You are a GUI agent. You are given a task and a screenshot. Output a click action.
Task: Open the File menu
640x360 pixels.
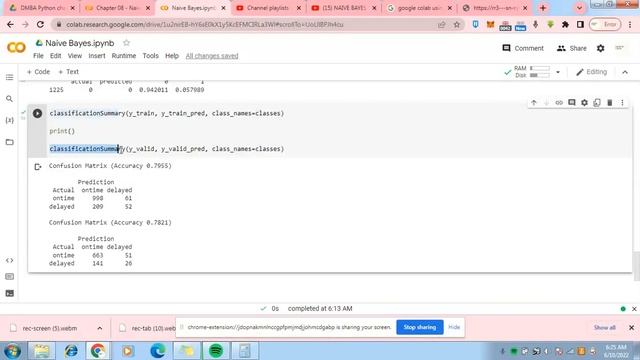[x=38, y=56]
